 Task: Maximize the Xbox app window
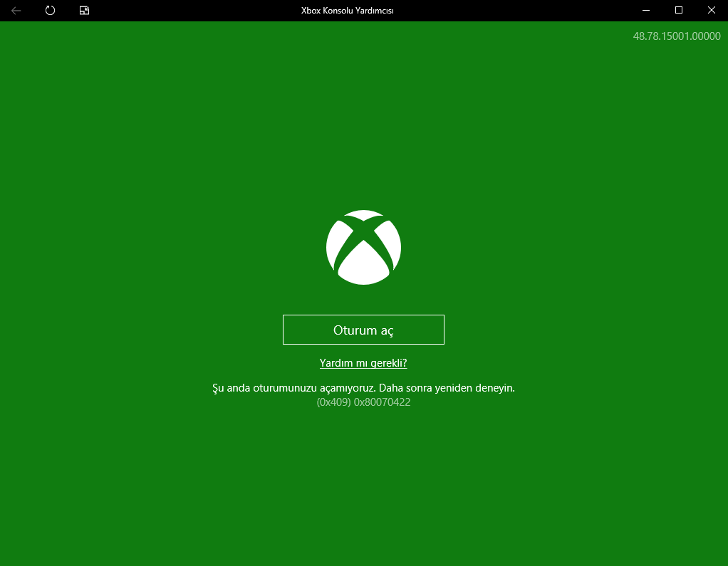point(679,10)
